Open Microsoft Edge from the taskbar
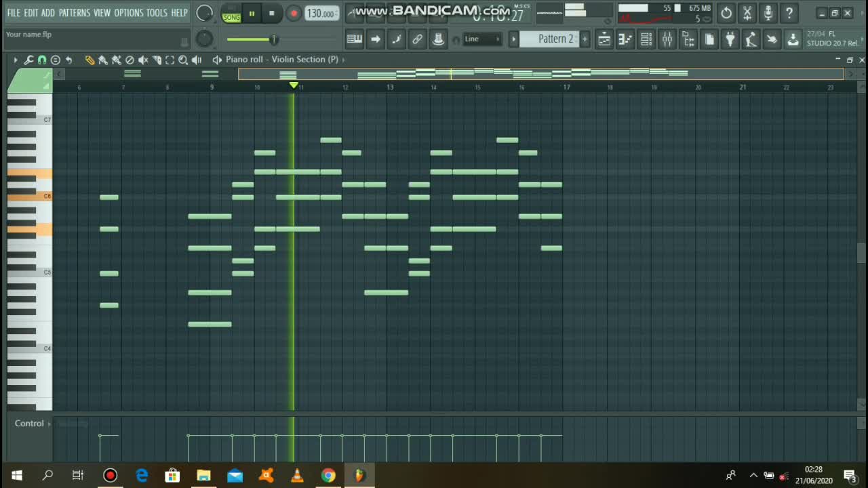The height and width of the screenshot is (488, 868). [141, 475]
